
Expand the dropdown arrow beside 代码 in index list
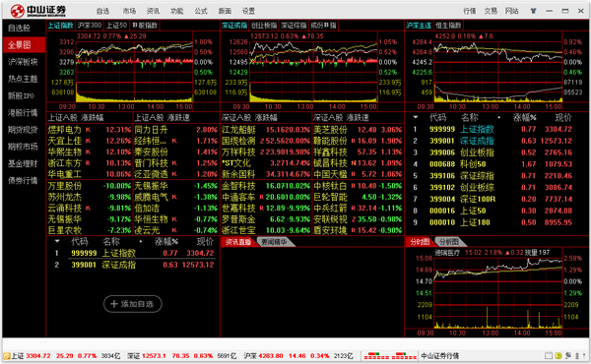tap(416, 117)
